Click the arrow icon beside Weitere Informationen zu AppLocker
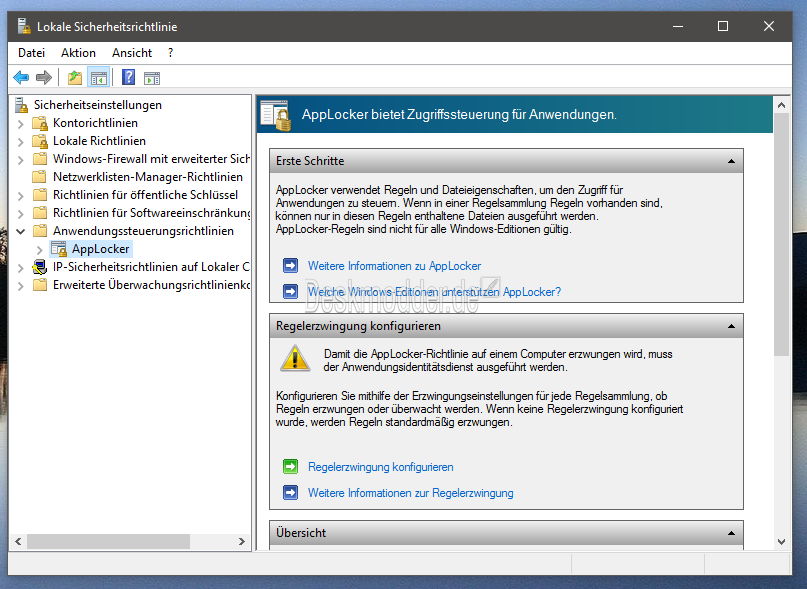Viewport: 807px width, 589px height. (290, 266)
